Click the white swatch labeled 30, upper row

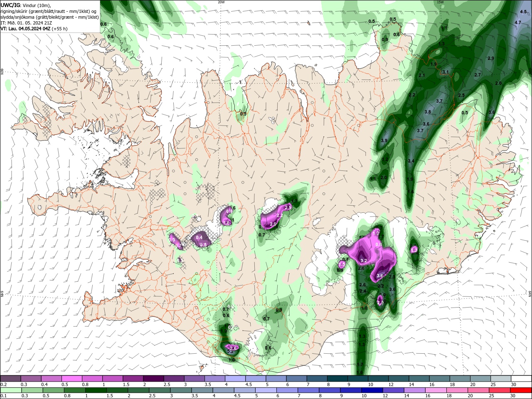click(x=521, y=379)
